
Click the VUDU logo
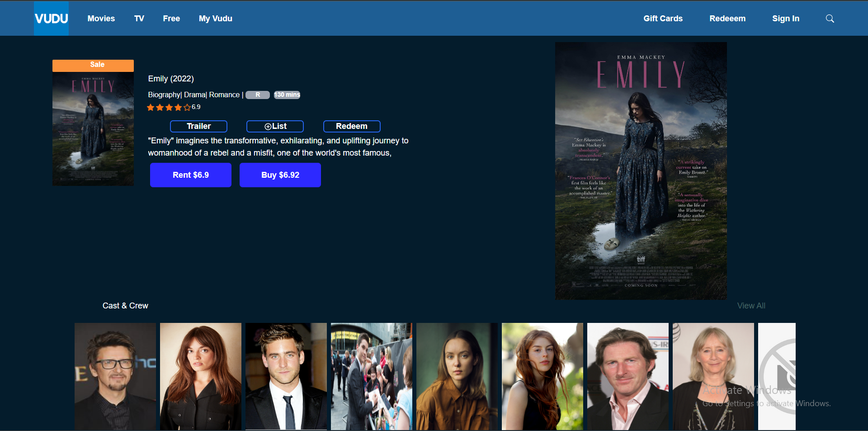point(51,19)
